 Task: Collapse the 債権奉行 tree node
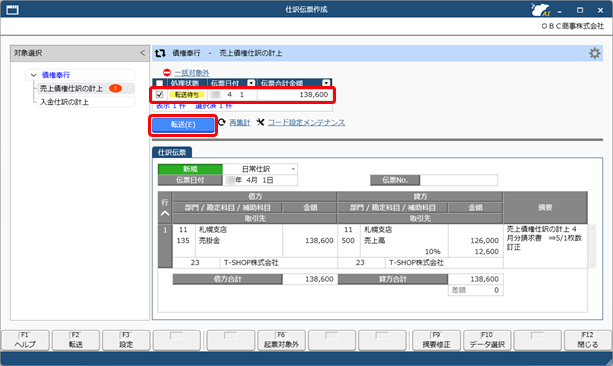pos(34,75)
